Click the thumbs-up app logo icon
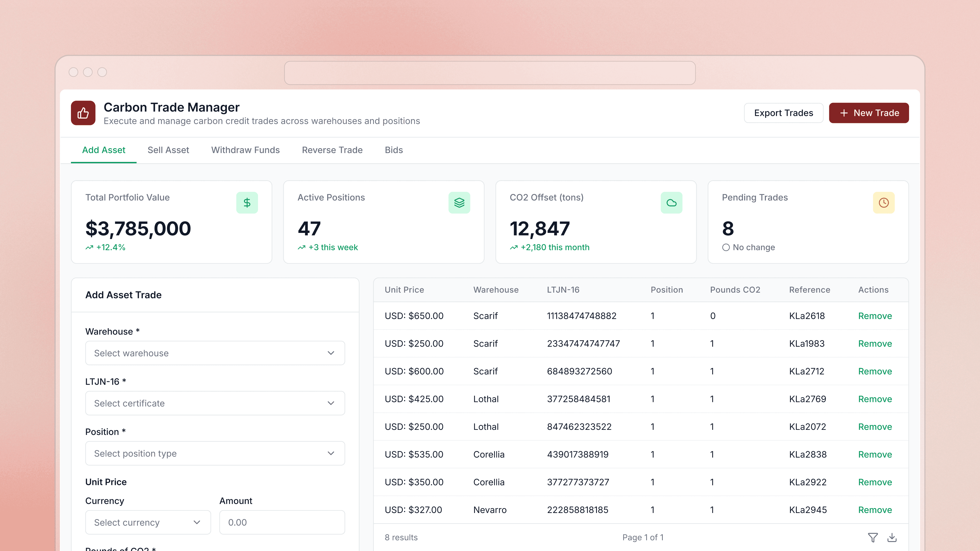 83,113
